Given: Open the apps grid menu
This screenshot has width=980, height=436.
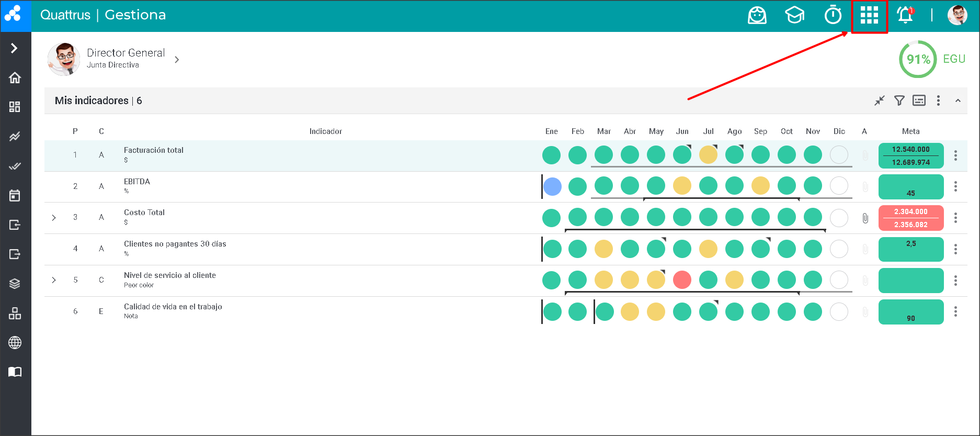Looking at the screenshot, I should click(x=869, y=15).
